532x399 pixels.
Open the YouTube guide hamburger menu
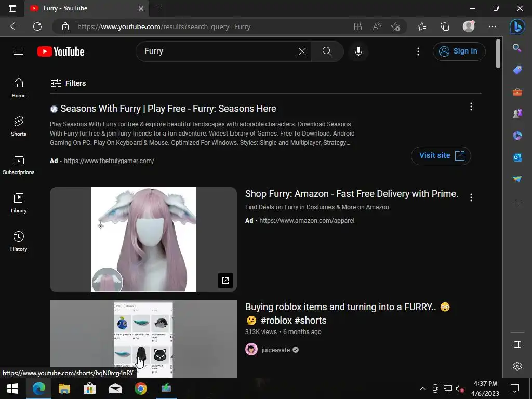(x=19, y=51)
